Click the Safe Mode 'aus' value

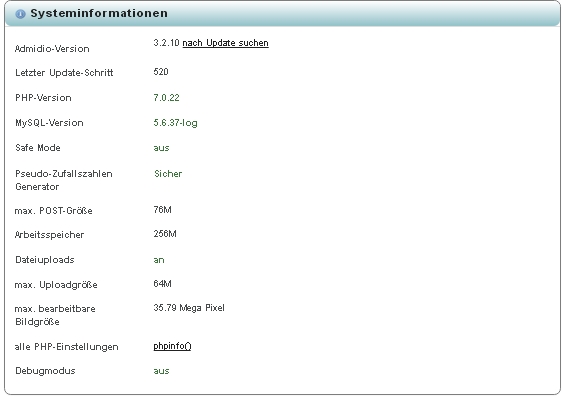[x=161, y=148]
